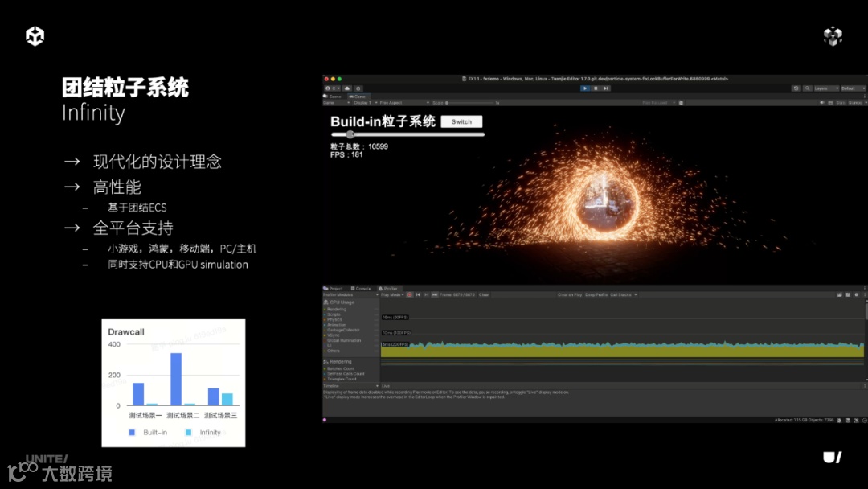Click the load profiler data icon
The height and width of the screenshot is (489, 868).
click(x=840, y=294)
